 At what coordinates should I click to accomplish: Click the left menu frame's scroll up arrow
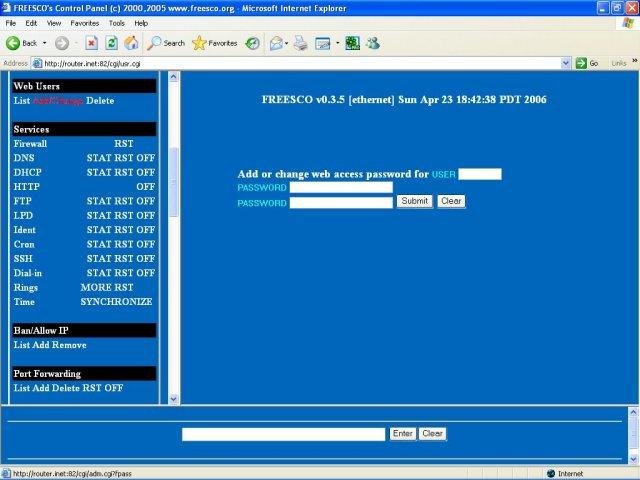(x=173, y=76)
